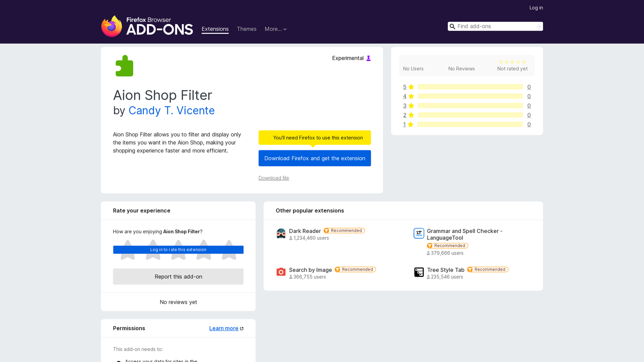Switch to the Extensions tab

(215, 29)
